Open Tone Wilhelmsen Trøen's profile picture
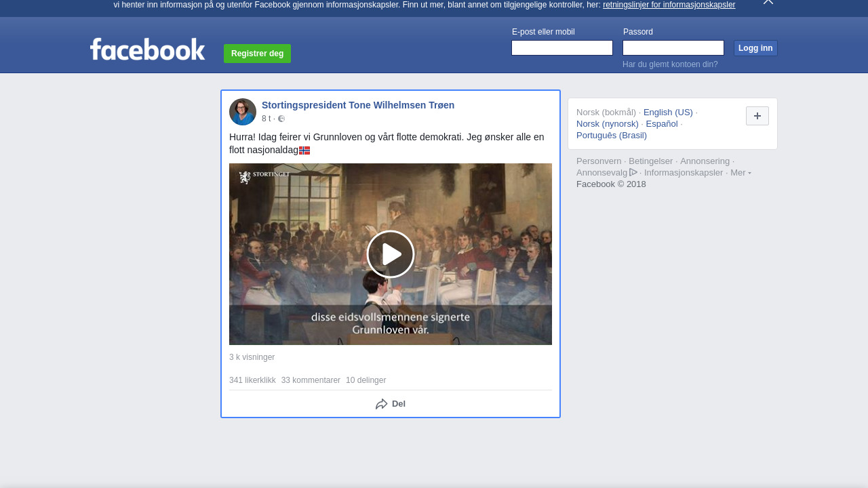Screen dimensions: 868x488 [243, 112]
